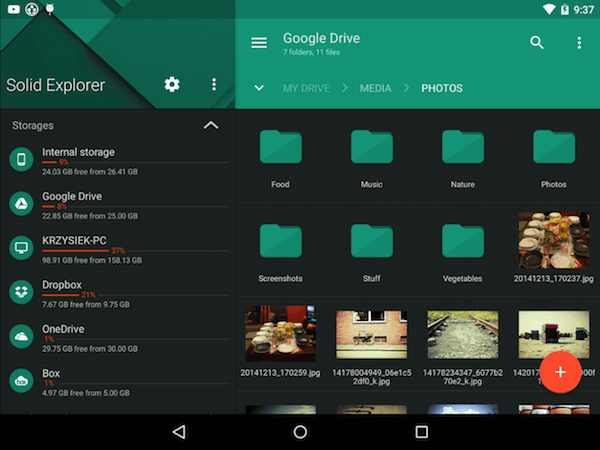Tap the red add floating button
The width and height of the screenshot is (600, 450).
point(560,372)
